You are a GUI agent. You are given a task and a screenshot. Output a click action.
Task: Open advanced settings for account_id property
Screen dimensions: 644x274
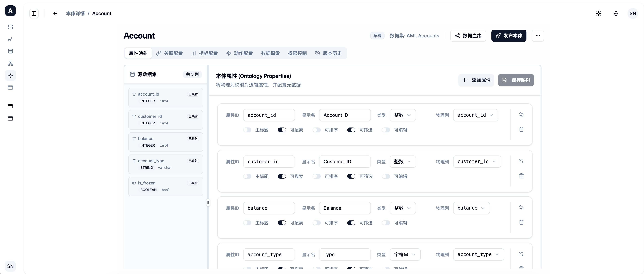point(521,114)
